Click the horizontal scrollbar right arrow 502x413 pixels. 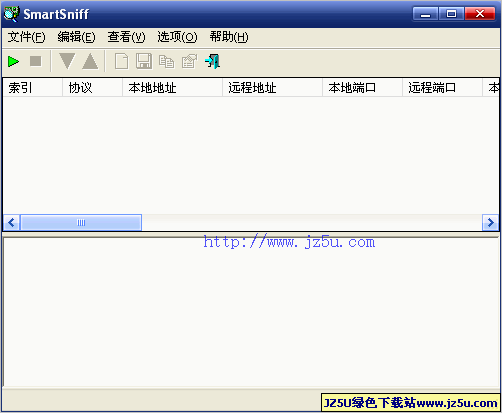490,222
